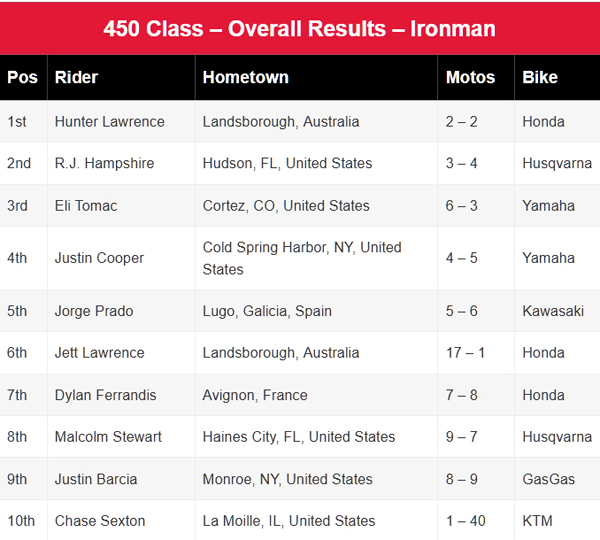Image resolution: width=600 pixels, height=540 pixels.
Task: Select the Rider column header
Action: 76,77
